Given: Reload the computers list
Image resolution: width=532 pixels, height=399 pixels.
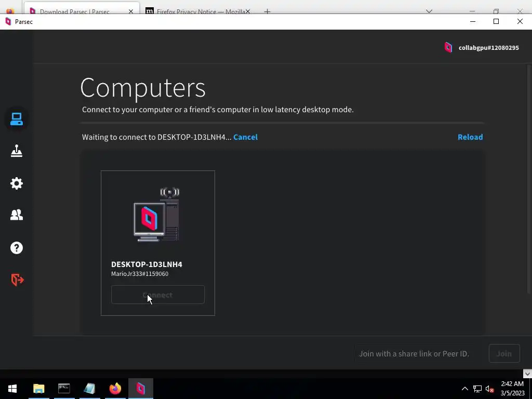Looking at the screenshot, I should tap(470, 137).
